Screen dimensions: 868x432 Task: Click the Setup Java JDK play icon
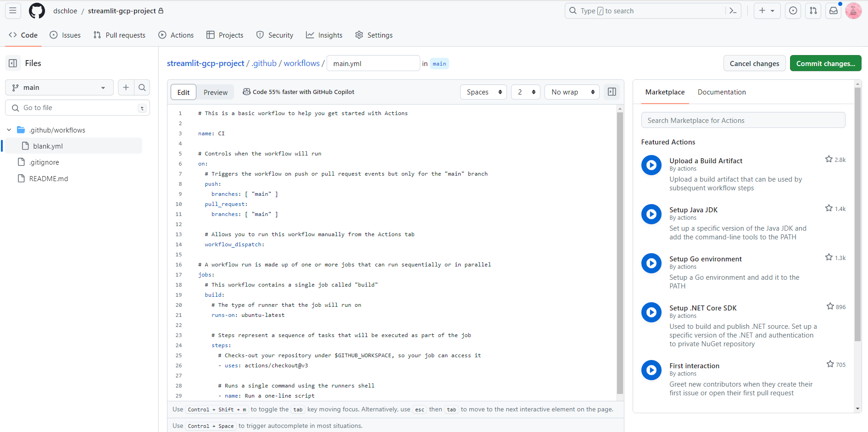[651, 214]
